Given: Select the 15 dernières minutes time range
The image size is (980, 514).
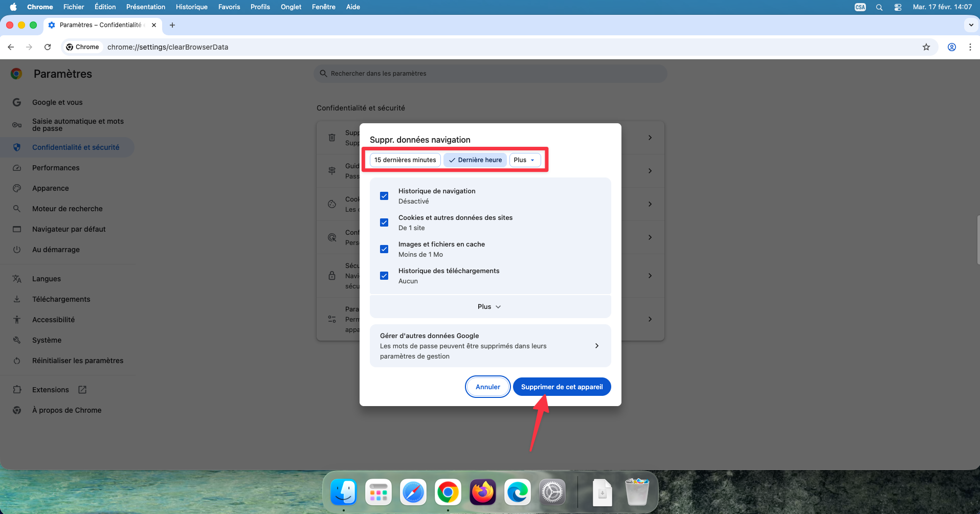Looking at the screenshot, I should [405, 160].
